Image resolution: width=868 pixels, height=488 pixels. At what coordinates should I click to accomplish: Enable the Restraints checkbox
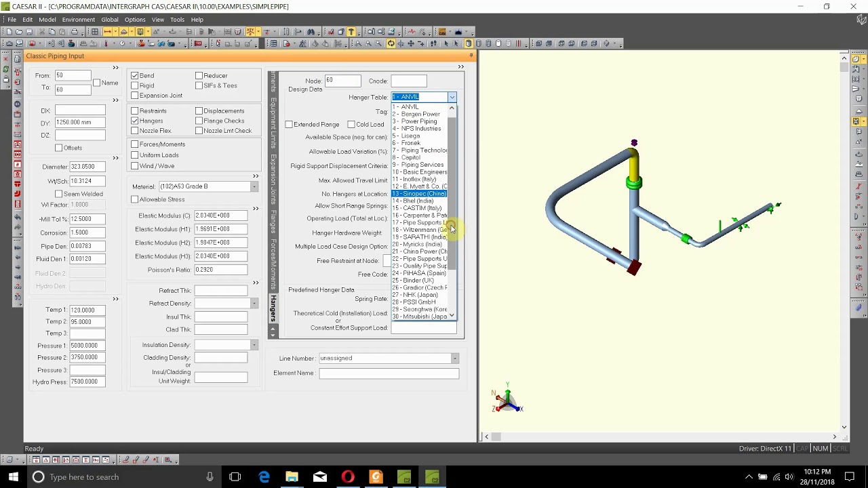coord(135,110)
